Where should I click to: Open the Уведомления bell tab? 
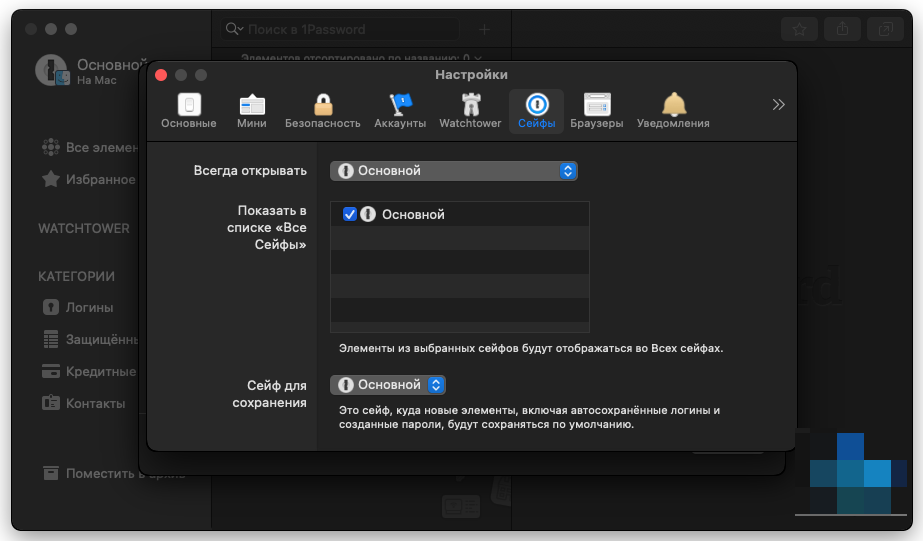click(673, 110)
